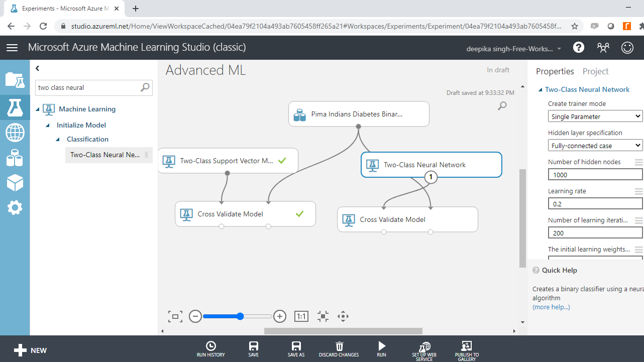
Task: Click the fit-to-screen zoom icon
Action: click(x=175, y=316)
